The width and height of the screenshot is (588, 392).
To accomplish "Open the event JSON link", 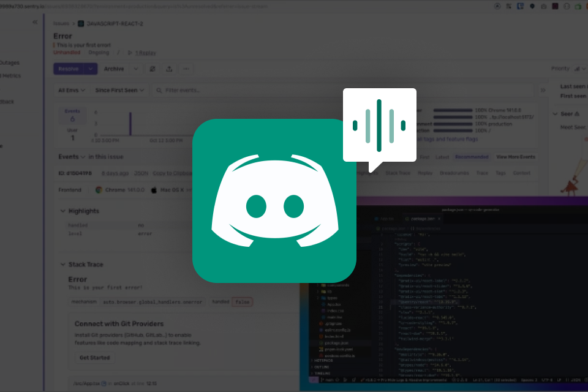I will point(141,173).
